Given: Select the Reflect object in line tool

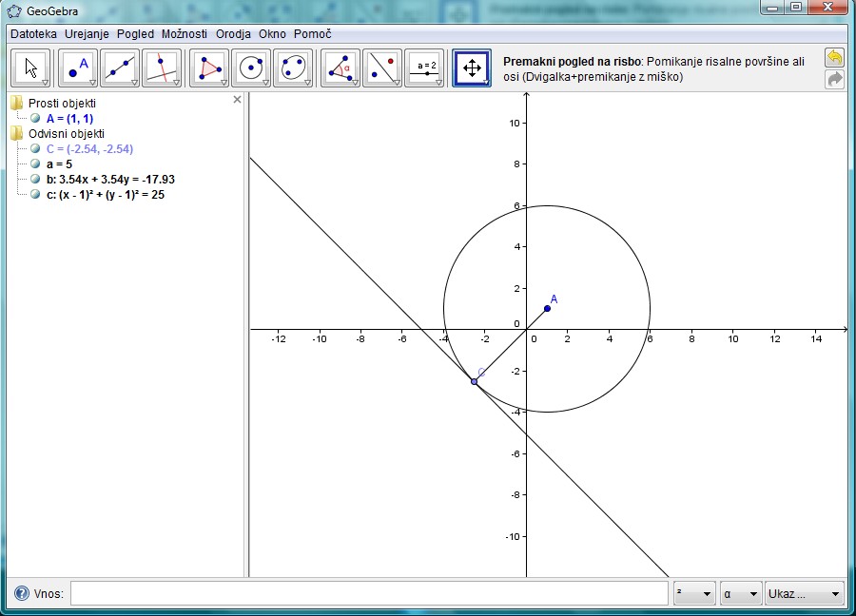Looking at the screenshot, I should coord(382,67).
